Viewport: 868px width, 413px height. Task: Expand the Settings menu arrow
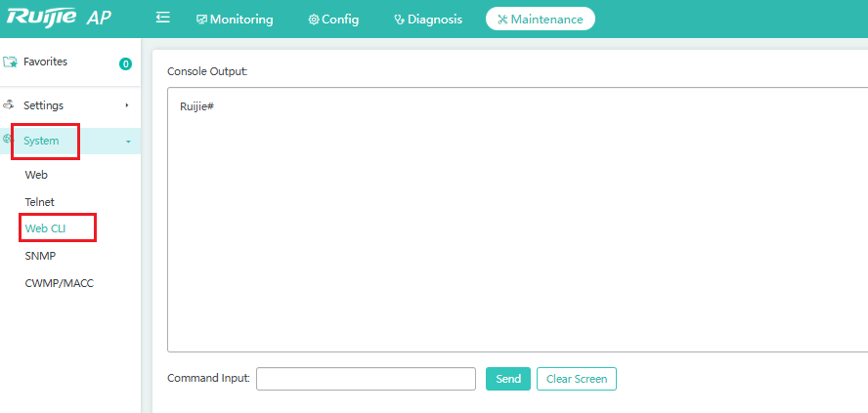pos(127,105)
